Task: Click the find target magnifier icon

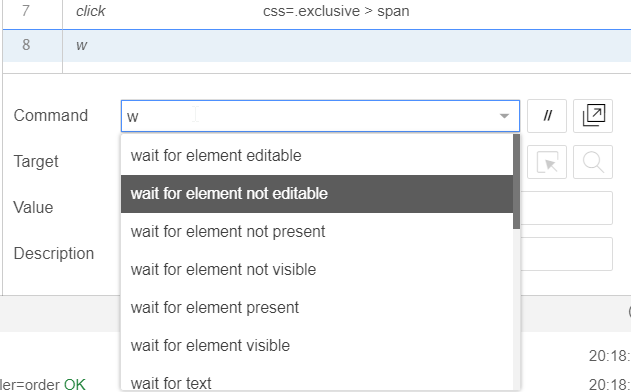Action: coord(593,162)
